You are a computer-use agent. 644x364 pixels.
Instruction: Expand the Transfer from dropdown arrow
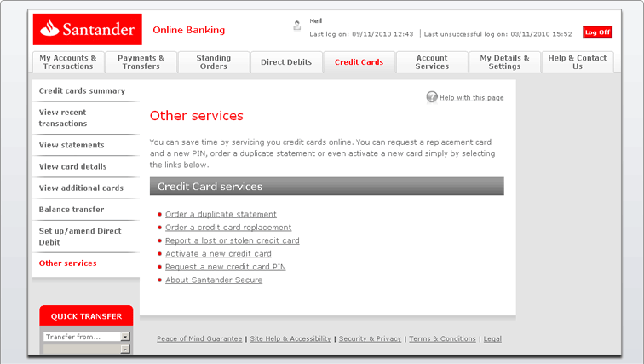point(125,337)
